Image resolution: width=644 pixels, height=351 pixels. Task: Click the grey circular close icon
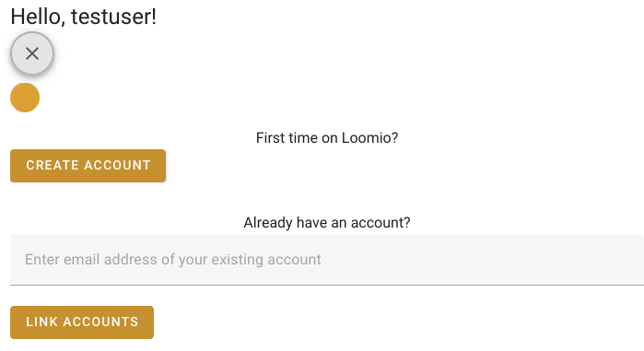32,53
